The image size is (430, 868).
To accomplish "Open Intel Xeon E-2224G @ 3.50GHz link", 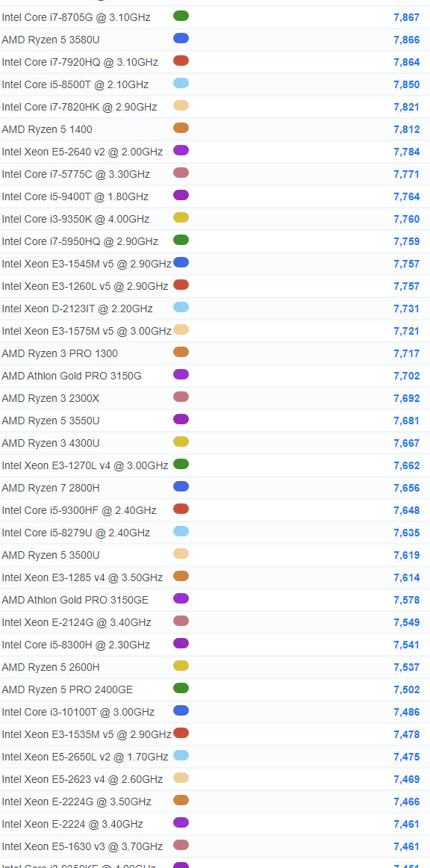I will tap(76, 802).
